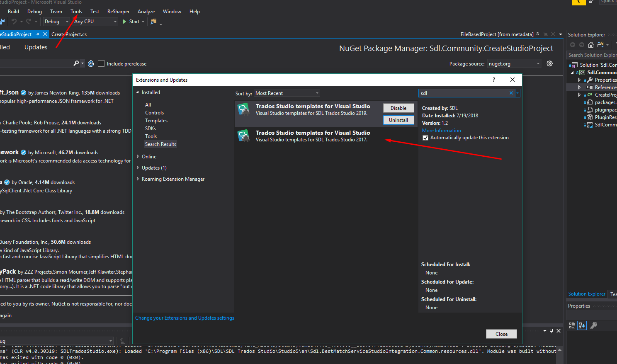The width and height of the screenshot is (617, 364).
Task: Click the Find in Files toolbar icon
Action: tap(153, 22)
